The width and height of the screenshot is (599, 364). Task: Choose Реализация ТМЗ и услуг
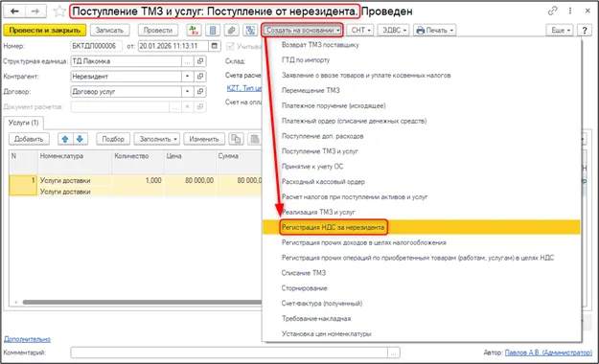pos(422,212)
